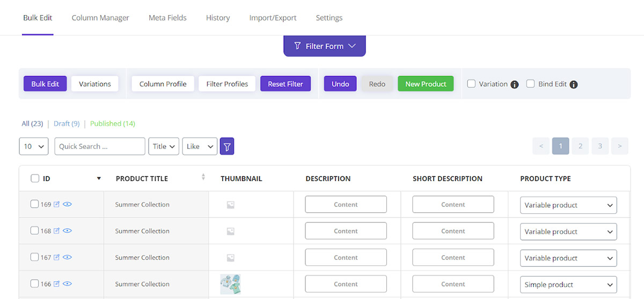This screenshot has width=644, height=299.
Task: Focus the Quick Search input field
Action: [100, 146]
